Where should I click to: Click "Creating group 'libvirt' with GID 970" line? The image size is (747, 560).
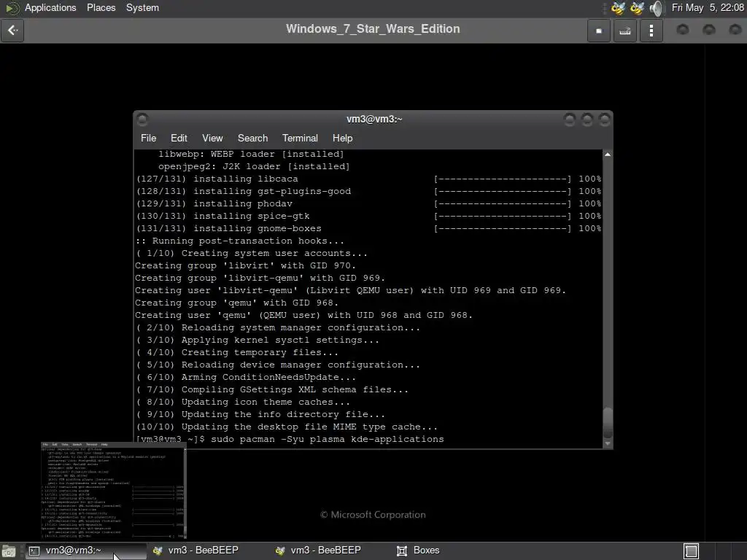[x=245, y=265]
